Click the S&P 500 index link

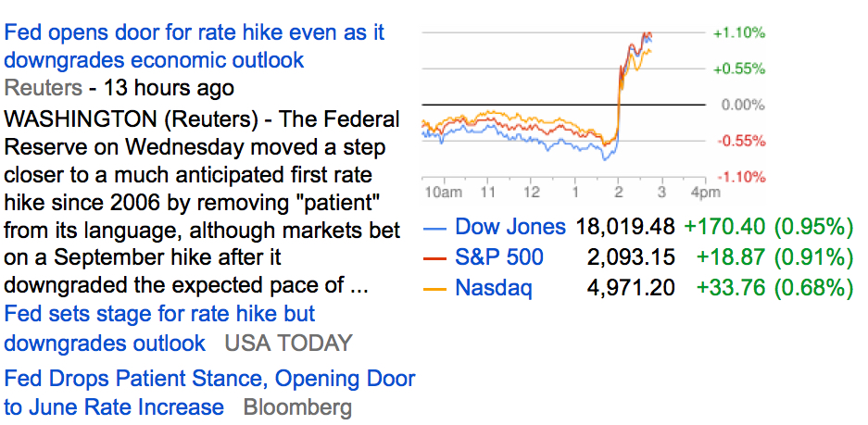click(499, 257)
